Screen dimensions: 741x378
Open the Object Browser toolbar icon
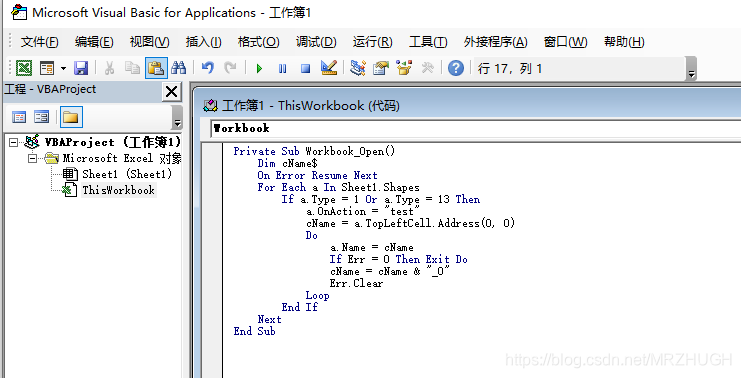(x=404, y=69)
